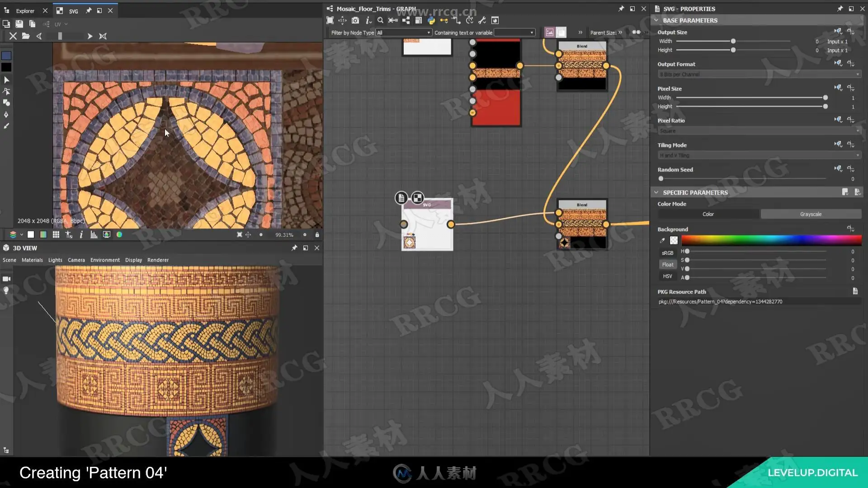
Task: Click the SVG node's edit document badge
Action: (401, 198)
